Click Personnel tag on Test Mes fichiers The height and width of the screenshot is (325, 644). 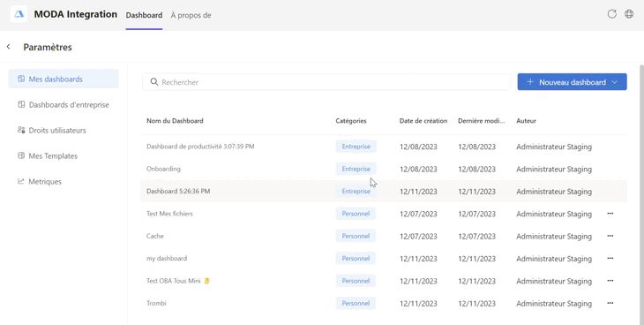coord(356,214)
